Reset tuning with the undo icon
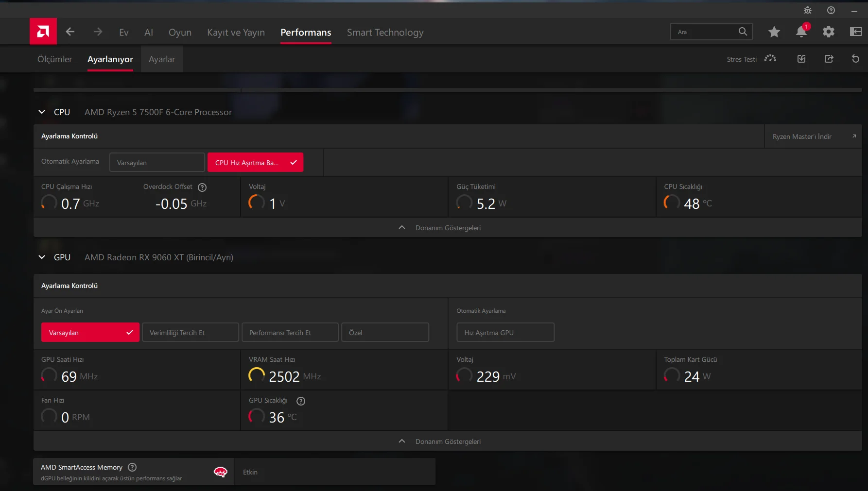This screenshot has width=868, height=491. (856, 59)
